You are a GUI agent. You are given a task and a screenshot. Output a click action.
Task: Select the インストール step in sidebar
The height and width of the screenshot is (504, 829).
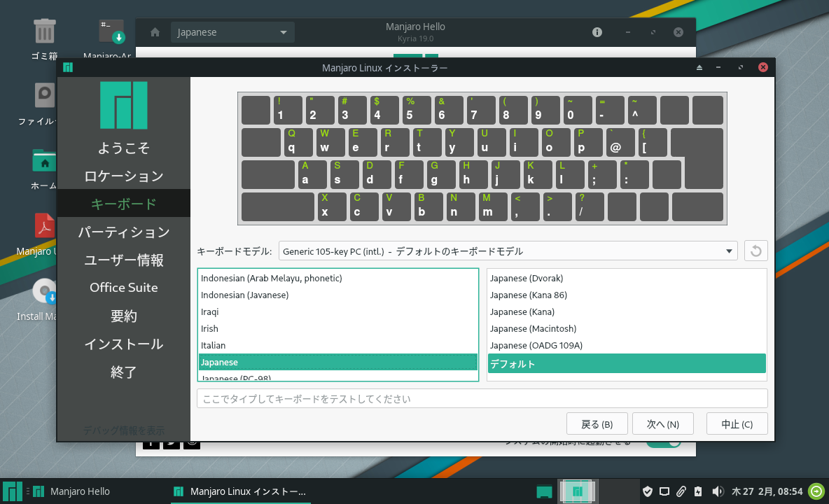click(124, 344)
